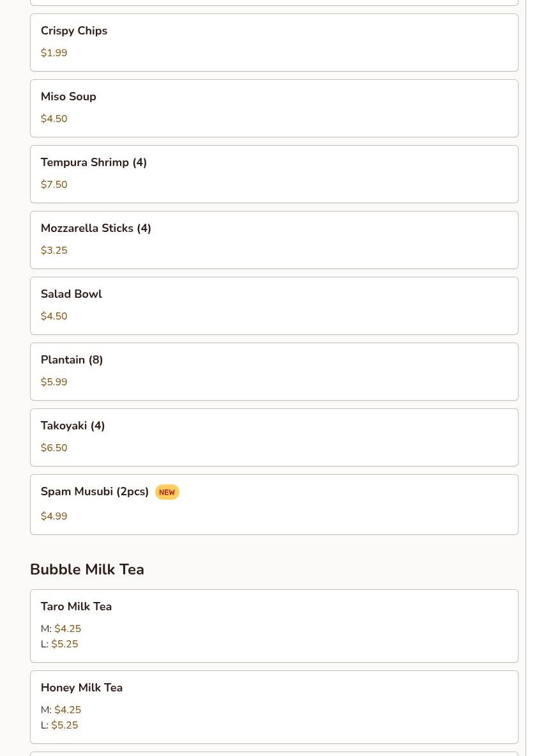Click the $5.99 price for Plantain
The image size is (539, 756).
[54, 382]
